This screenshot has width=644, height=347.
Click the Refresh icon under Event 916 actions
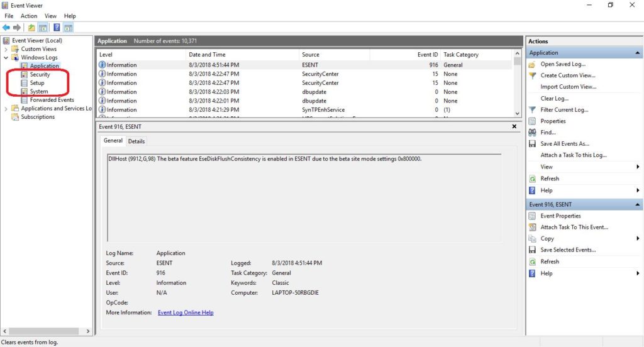click(x=532, y=262)
